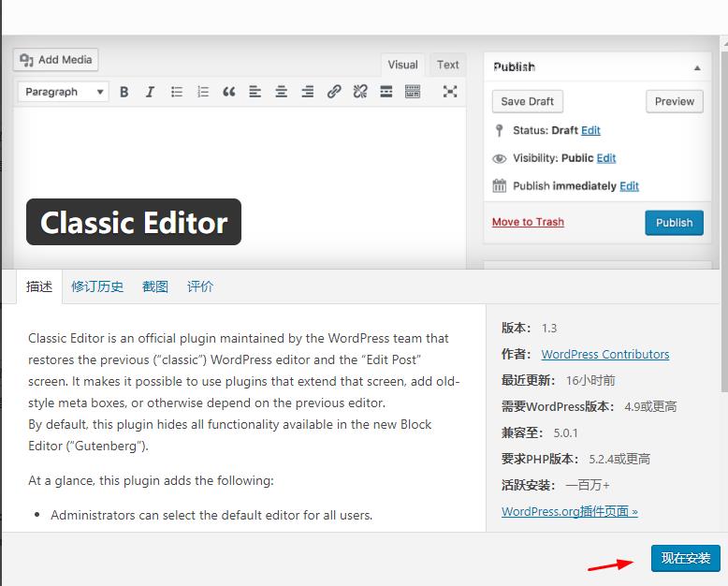Screen dimensions: 728x586
Task: Open the 修订历史 tab
Action: pos(97,286)
